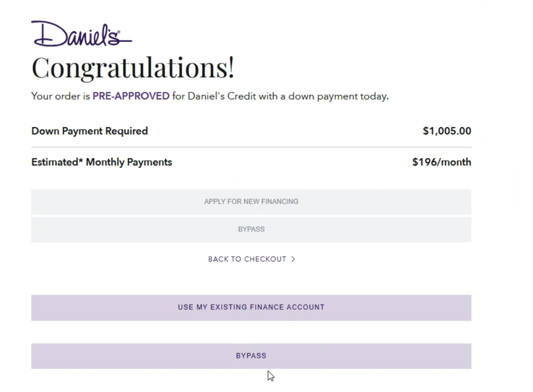
Task: Click the Estimated* Monthly Payments label
Action: (102, 162)
